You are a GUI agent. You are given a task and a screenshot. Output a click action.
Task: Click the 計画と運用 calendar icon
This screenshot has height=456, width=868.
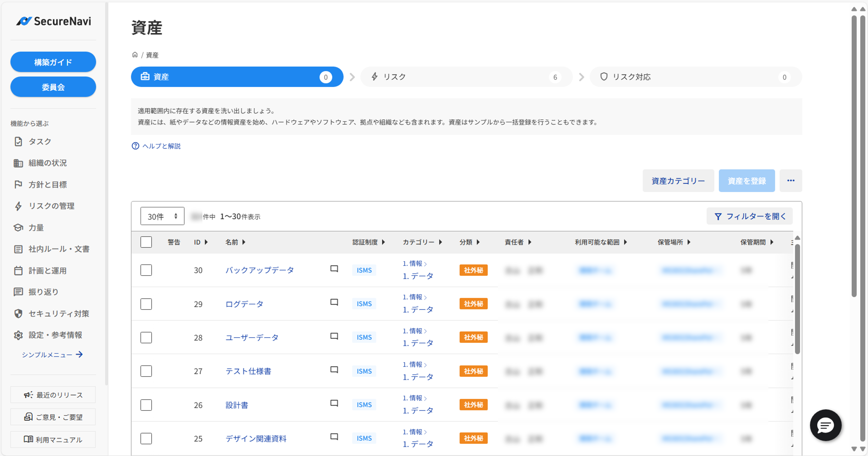click(18, 270)
